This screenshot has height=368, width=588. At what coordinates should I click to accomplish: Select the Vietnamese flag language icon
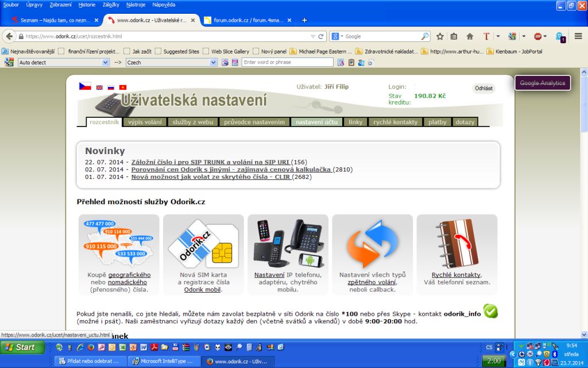pos(123,87)
